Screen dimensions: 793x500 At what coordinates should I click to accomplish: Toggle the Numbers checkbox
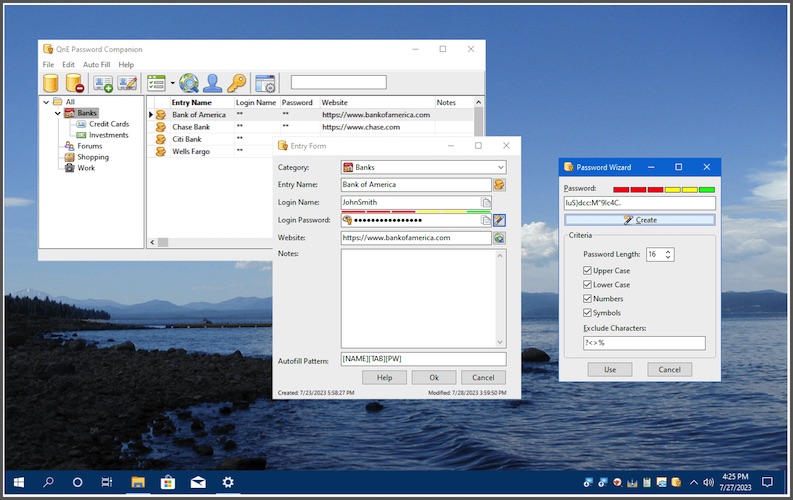(x=587, y=299)
